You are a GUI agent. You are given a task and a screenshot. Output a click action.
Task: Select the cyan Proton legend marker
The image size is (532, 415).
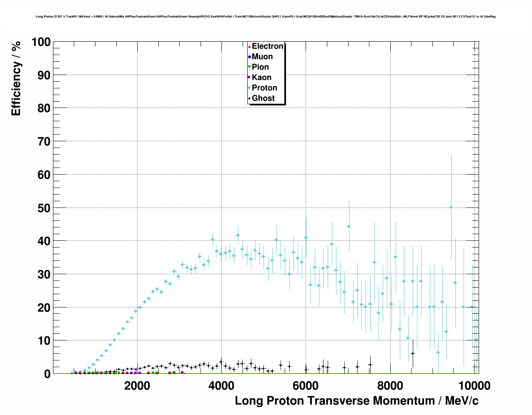(249, 88)
